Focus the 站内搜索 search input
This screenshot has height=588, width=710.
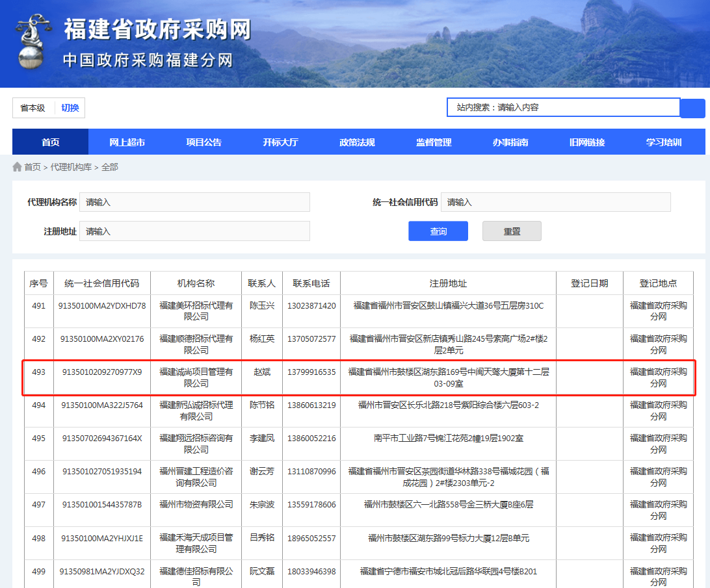click(x=563, y=107)
